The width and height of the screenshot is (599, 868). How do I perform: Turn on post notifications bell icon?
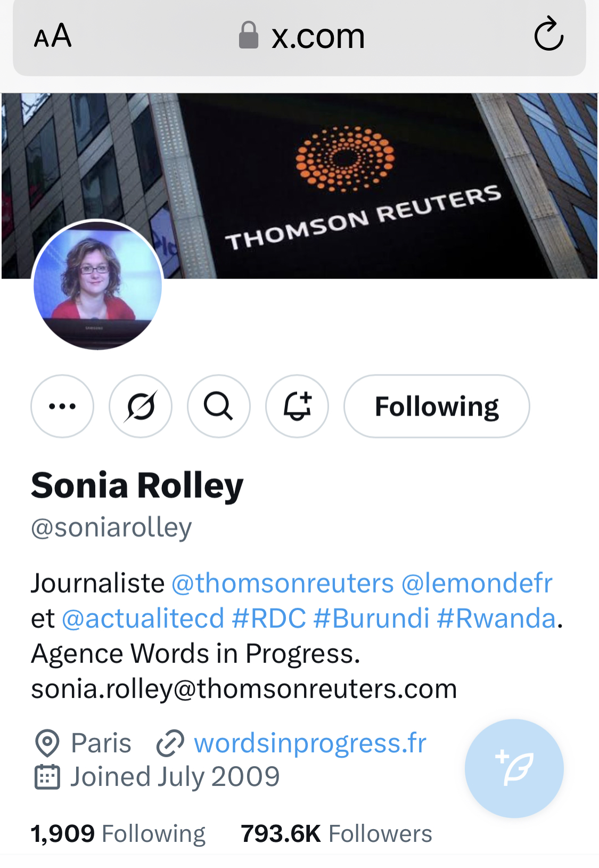297,407
